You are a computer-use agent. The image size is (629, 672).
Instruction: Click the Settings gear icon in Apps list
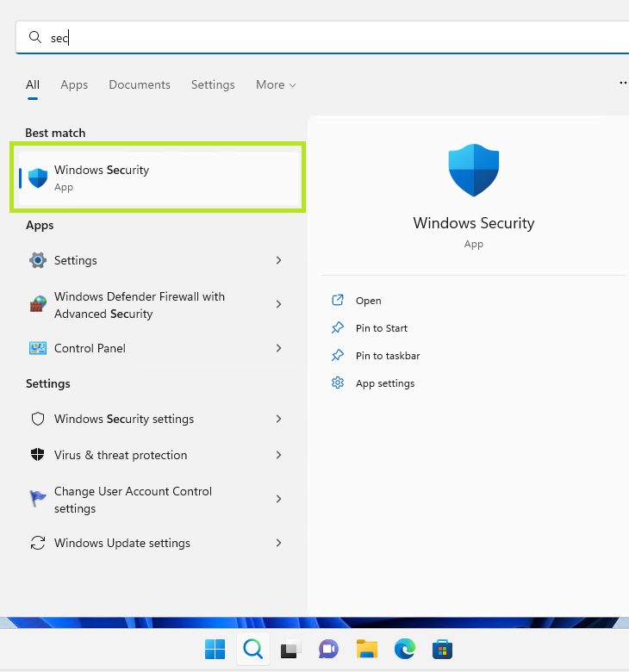pyautogui.click(x=38, y=260)
